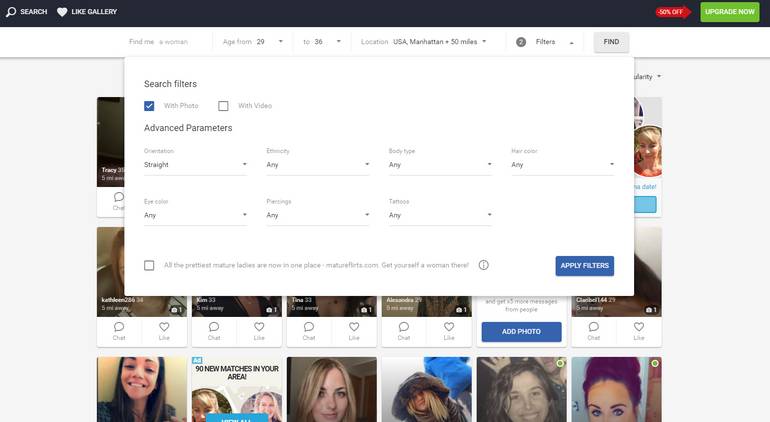Open the Orientation dropdown set to Straight
The width and height of the screenshot is (770, 422).
click(195, 165)
